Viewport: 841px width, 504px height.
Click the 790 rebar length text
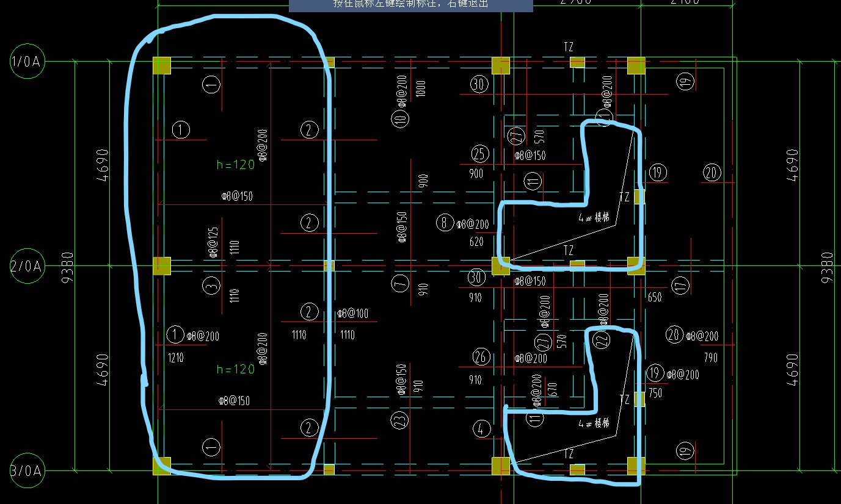(x=710, y=357)
